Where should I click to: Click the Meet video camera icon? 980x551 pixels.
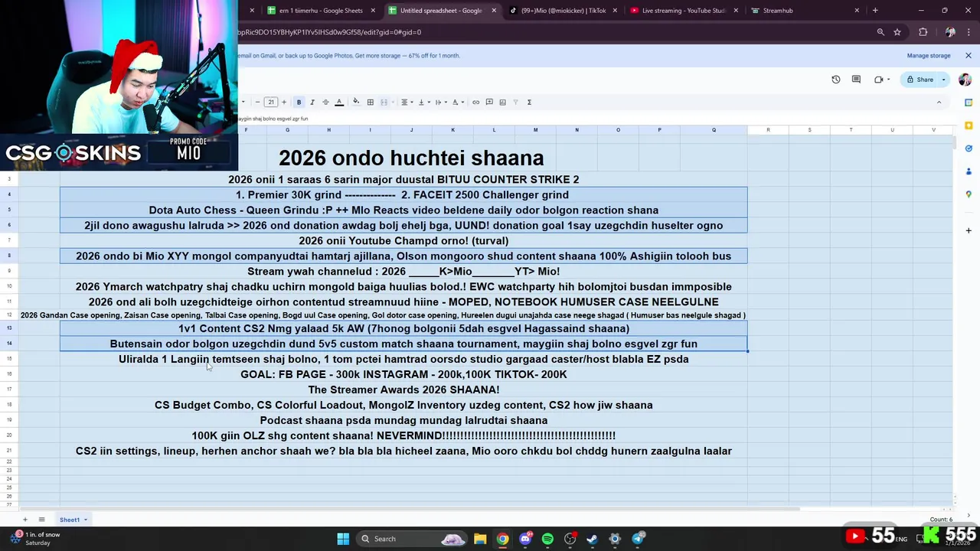(879, 80)
